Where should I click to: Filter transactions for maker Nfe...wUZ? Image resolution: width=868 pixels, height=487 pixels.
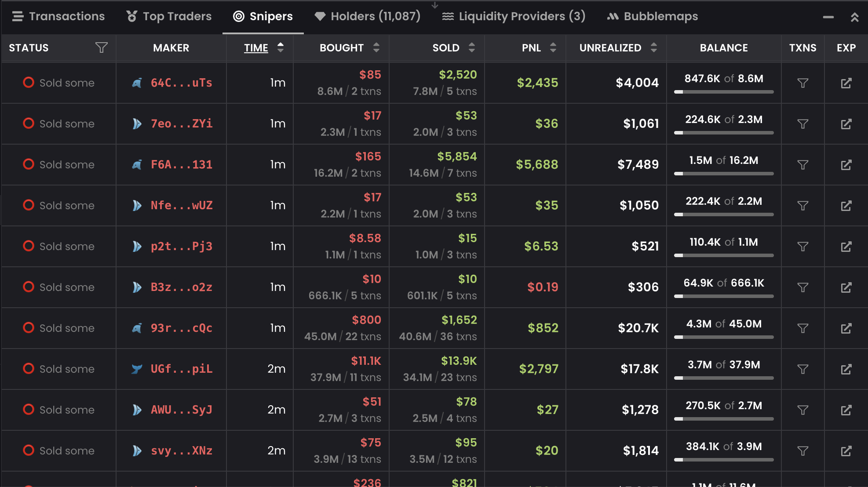pyautogui.click(x=802, y=206)
